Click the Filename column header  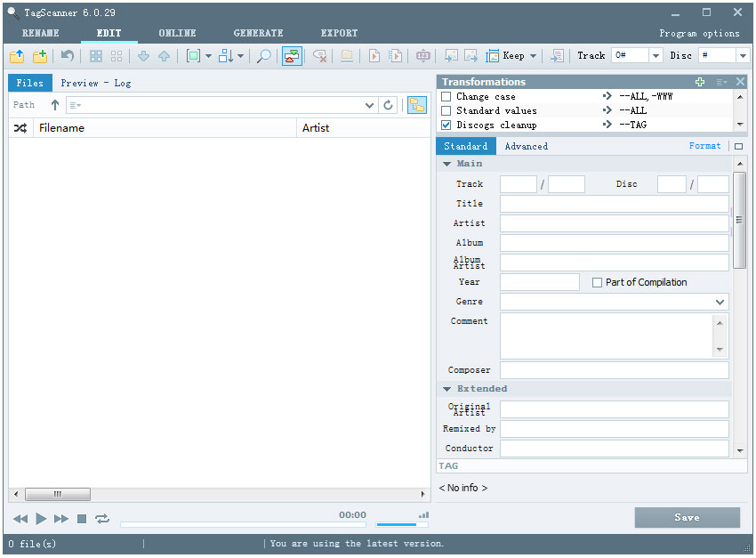pos(165,128)
